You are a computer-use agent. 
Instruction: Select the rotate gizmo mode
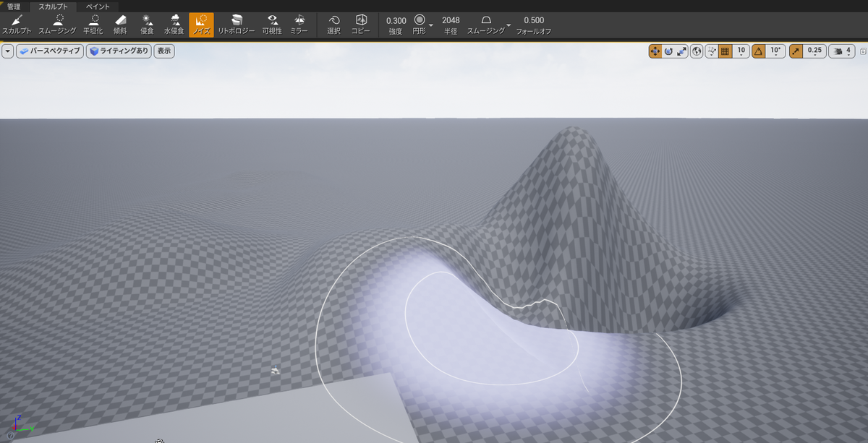668,51
